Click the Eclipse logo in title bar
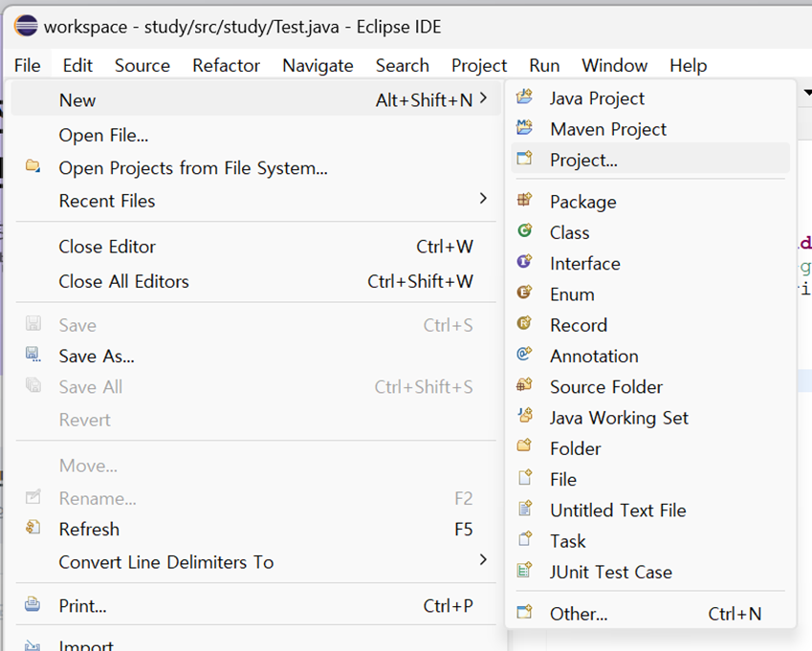This screenshot has width=812, height=651. (x=26, y=26)
